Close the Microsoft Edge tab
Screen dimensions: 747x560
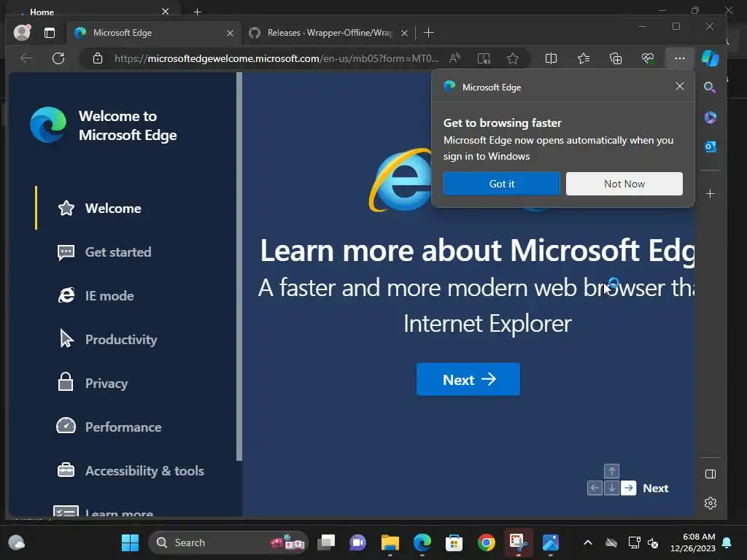pyautogui.click(x=230, y=33)
